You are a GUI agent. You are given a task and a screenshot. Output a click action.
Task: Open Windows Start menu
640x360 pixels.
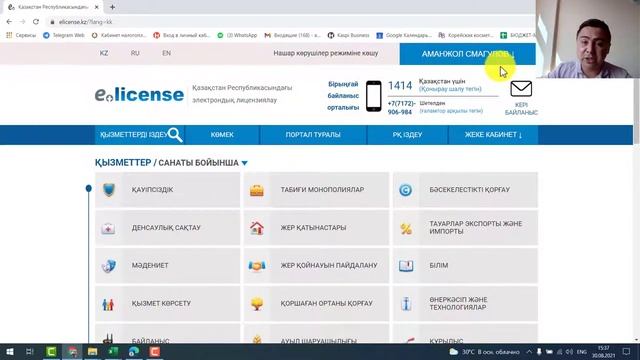(9, 351)
